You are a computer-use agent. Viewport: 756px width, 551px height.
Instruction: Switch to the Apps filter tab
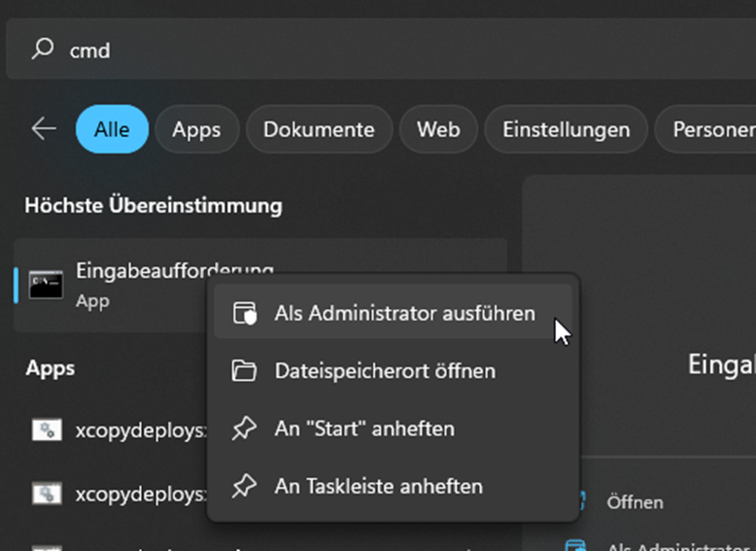(196, 129)
